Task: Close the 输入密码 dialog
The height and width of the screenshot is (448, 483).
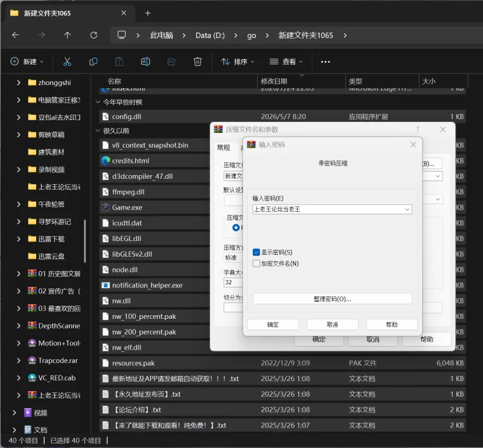Action: pos(413,144)
